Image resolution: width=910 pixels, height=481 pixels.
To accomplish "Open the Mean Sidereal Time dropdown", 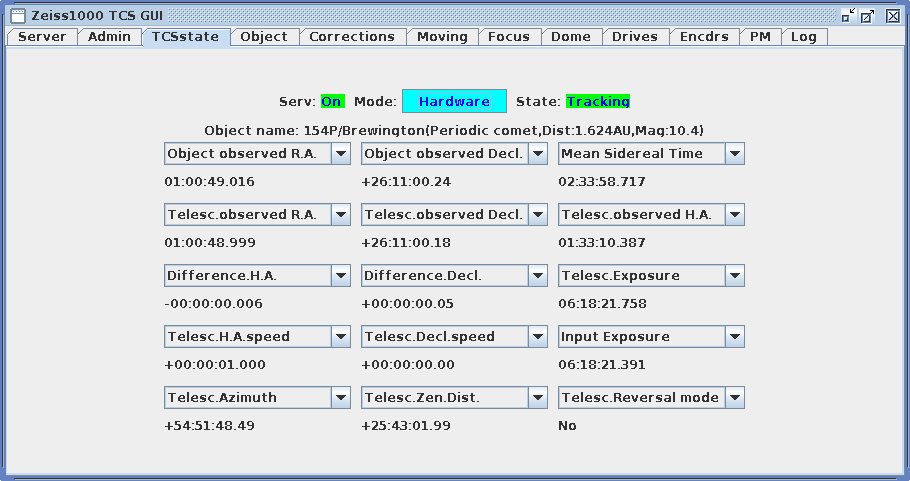I will (x=651, y=154).
